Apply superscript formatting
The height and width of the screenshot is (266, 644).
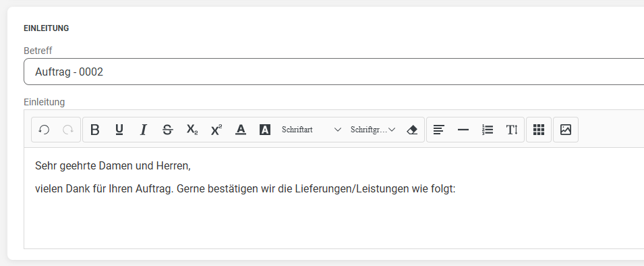coord(216,130)
